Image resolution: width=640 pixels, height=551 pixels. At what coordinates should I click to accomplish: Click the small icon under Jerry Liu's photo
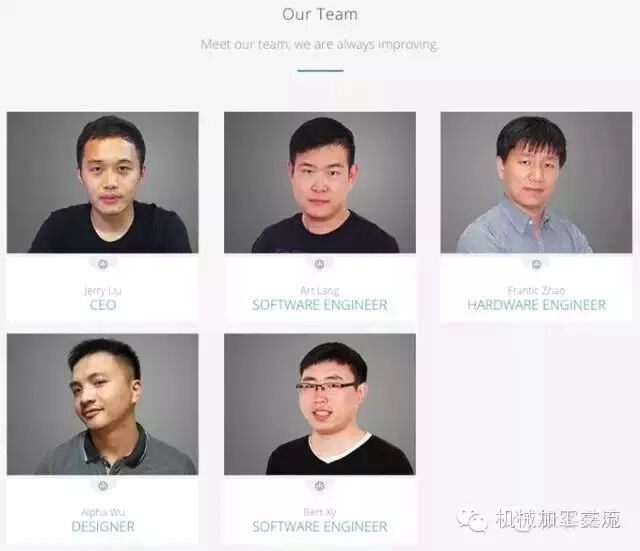click(x=103, y=264)
